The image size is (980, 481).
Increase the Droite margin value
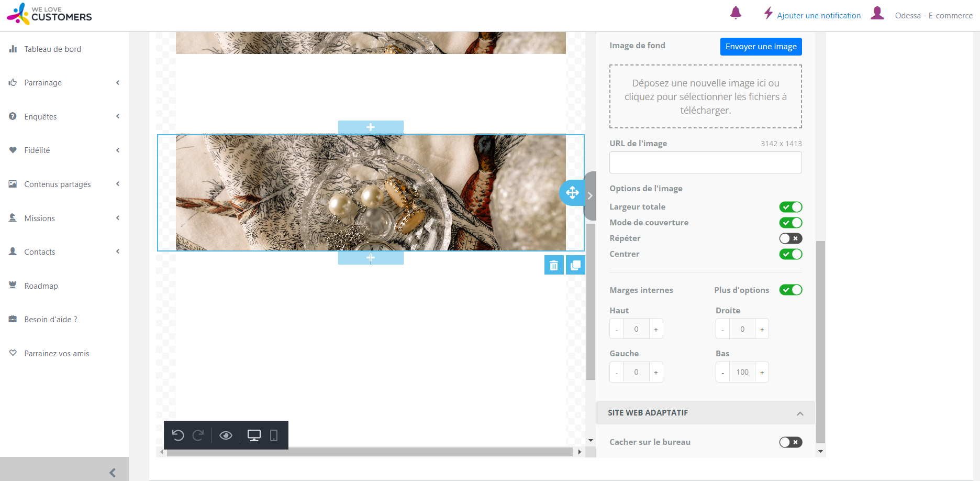762,329
